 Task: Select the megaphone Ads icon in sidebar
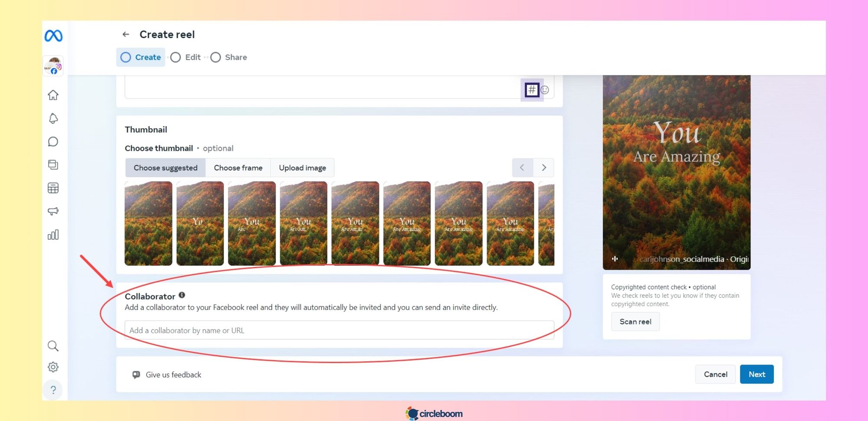click(x=53, y=211)
